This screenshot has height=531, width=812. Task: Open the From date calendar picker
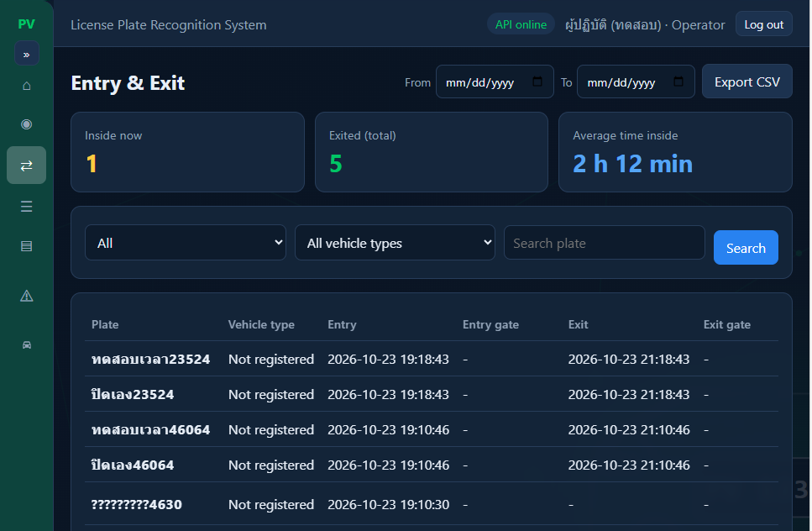[537, 81]
